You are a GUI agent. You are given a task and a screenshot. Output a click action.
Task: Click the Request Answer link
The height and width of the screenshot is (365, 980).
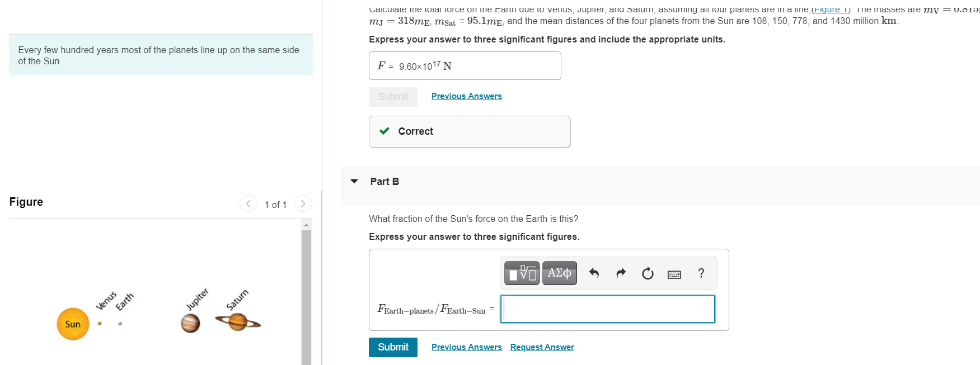pyautogui.click(x=541, y=347)
